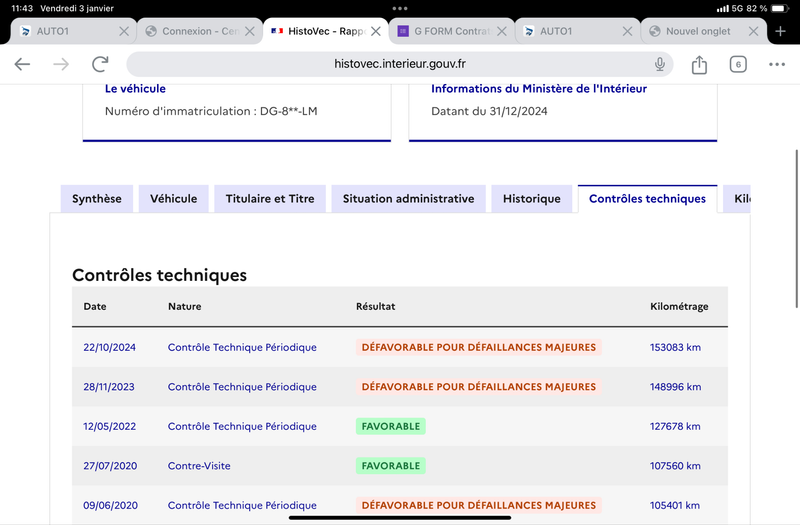Click the 107560 km mileage value

[675, 466]
